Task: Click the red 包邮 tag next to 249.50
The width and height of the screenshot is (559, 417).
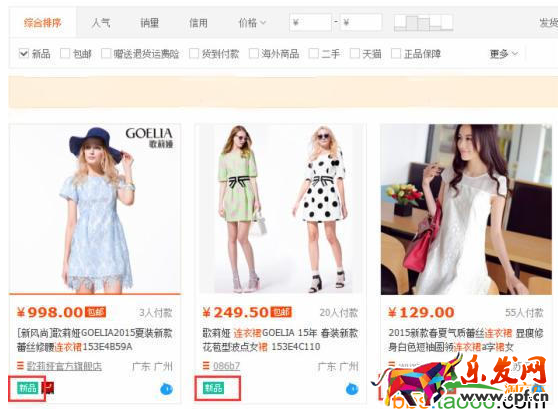Action: [281, 312]
